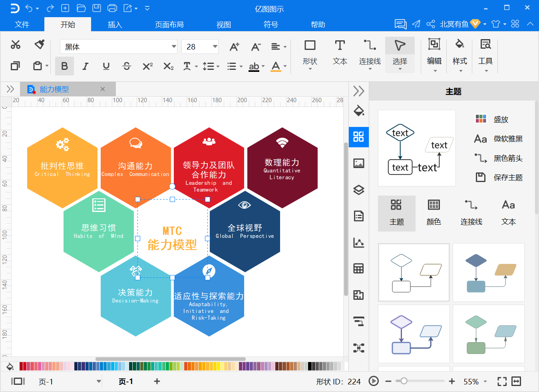Switch to the 插入 ribbon tab
This screenshot has width=539, height=392.
coord(115,24)
